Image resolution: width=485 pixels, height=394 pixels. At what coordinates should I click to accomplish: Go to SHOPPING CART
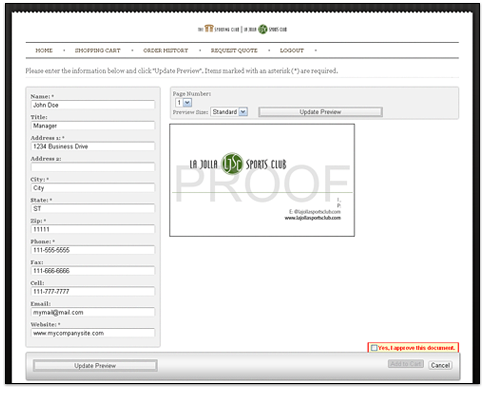(98, 50)
